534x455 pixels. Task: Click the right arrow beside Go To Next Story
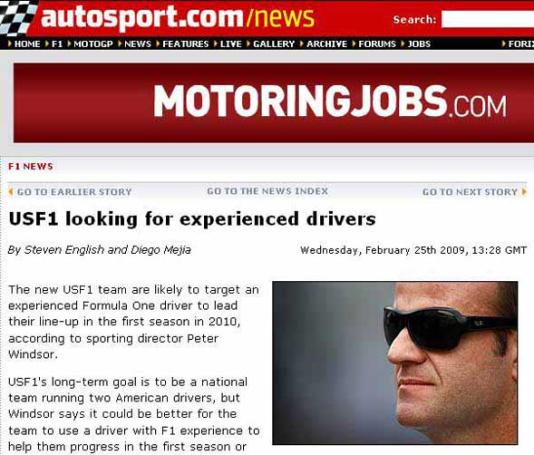pos(524,192)
